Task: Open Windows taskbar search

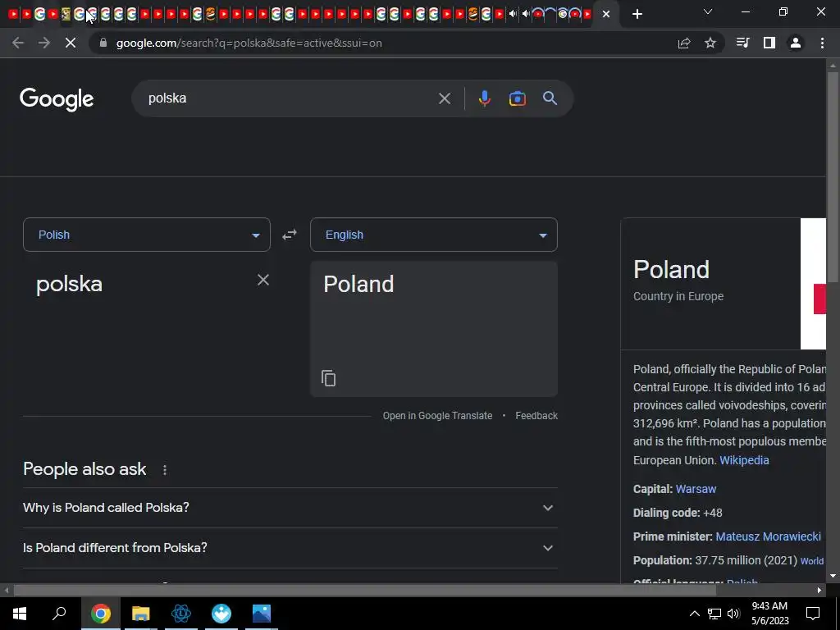Action: click(x=59, y=614)
